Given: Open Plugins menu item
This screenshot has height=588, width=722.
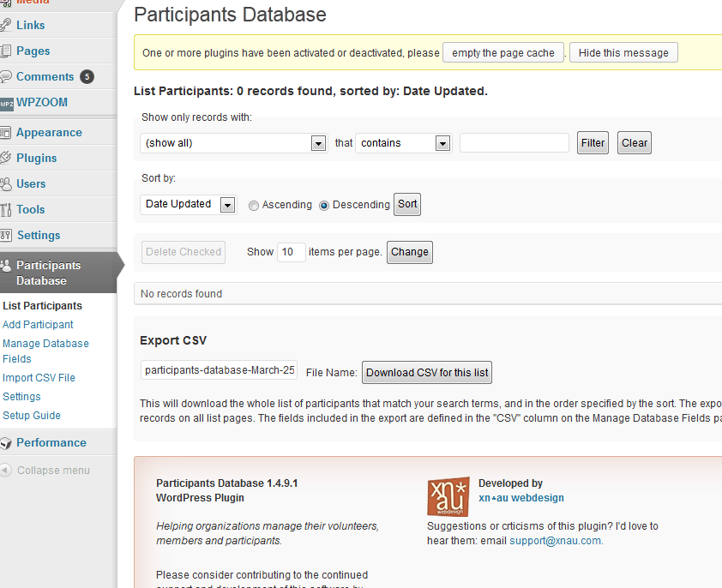Looking at the screenshot, I should tap(37, 159).
